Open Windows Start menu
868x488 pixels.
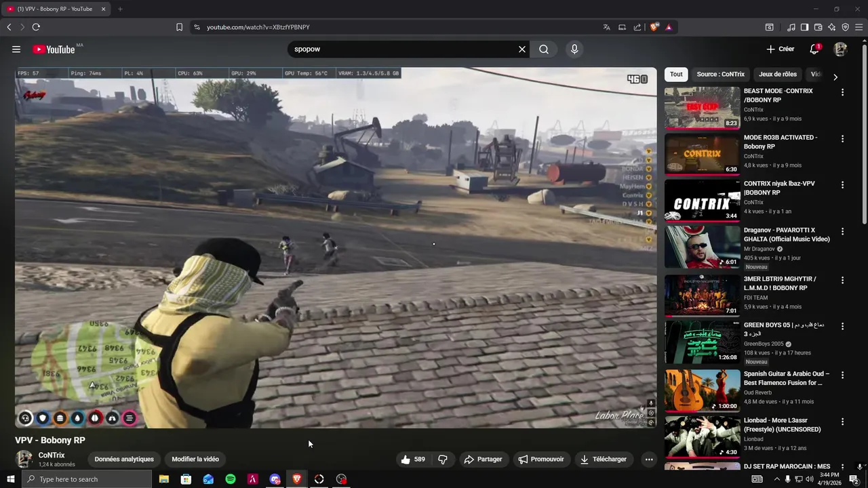[x=10, y=479]
